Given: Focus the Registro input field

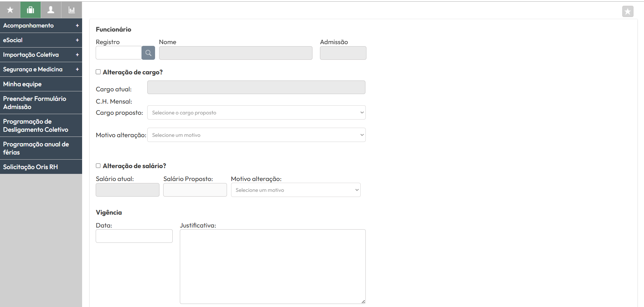Looking at the screenshot, I should pos(119,53).
